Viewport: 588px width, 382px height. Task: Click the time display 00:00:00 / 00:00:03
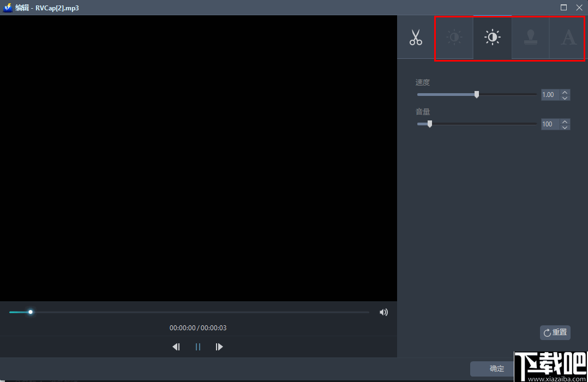point(198,328)
